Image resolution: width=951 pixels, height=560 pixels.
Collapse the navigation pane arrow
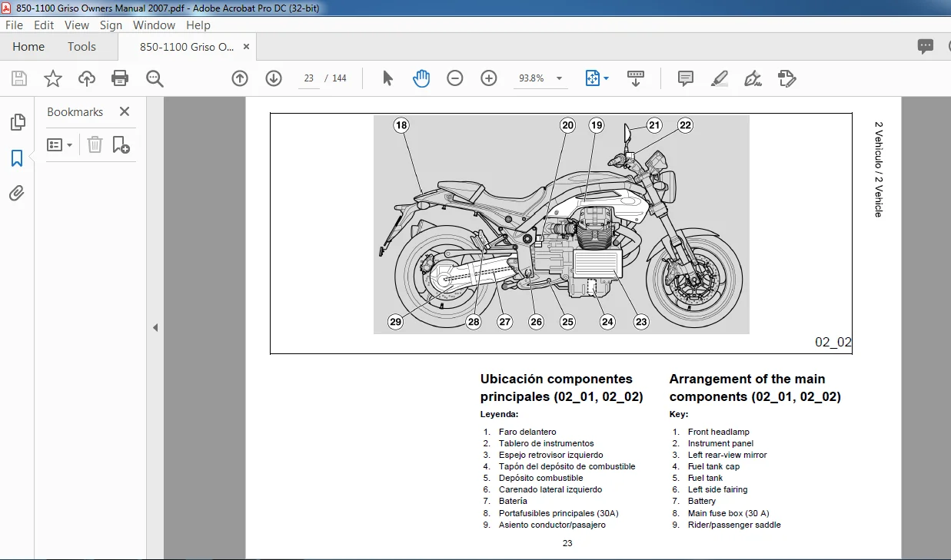155,327
